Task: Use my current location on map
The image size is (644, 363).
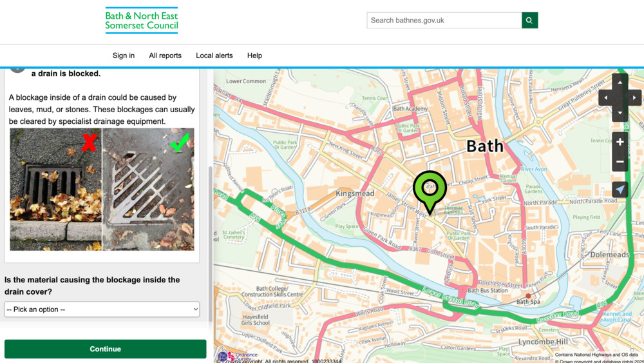Action: (620, 190)
